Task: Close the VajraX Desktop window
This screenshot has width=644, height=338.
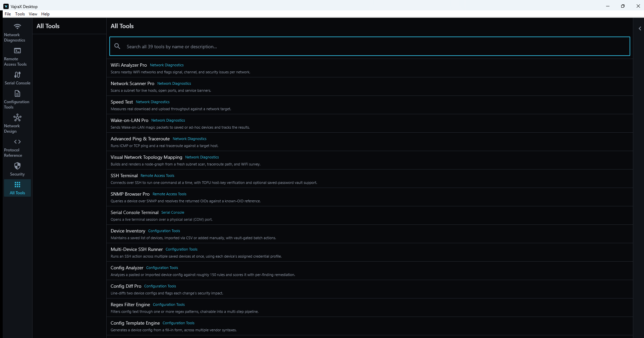Action: pos(638,6)
